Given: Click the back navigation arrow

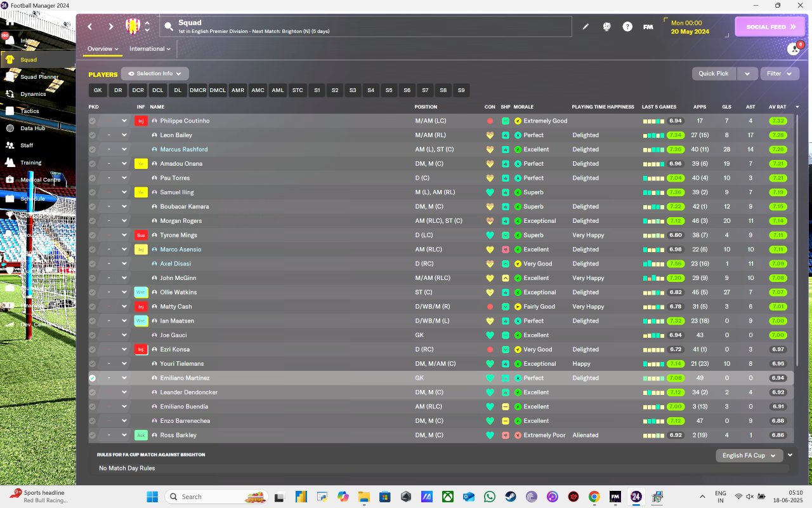Looking at the screenshot, I should tap(90, 27).
